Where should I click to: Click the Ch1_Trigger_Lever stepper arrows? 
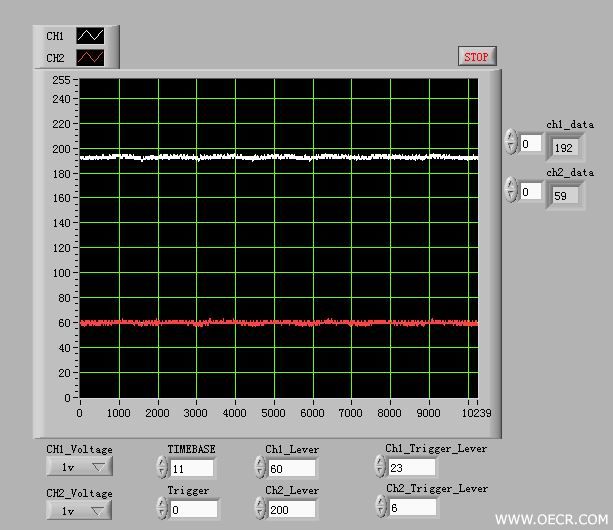pos(380,466)
